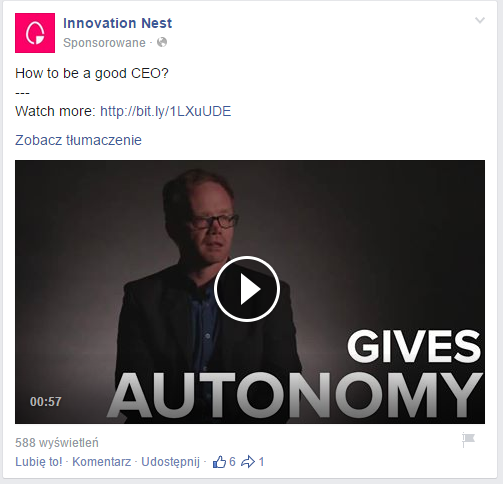Click Zobacz tłumaczenie to show translation
The height and width of the screenshot is (484, 503).
[78, 140]
